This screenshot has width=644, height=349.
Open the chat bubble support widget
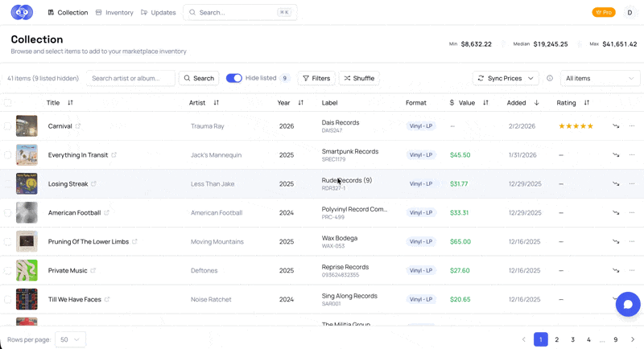(628, 304)
